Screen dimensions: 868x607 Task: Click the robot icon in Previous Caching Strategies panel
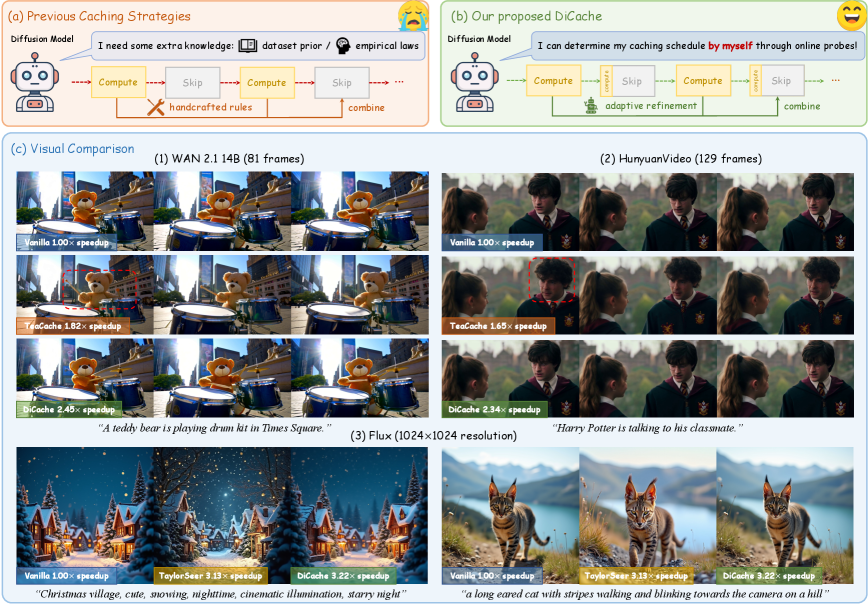[x=35, y=83]
